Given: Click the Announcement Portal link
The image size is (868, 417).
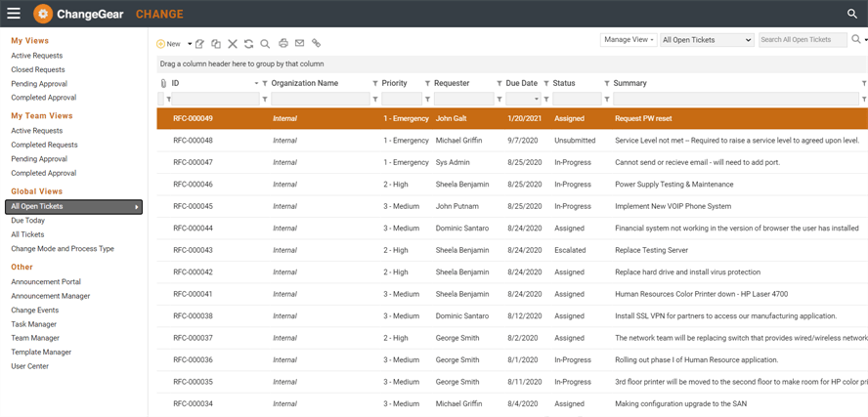Looking at the screenshot, I should [x=46, y=282].
